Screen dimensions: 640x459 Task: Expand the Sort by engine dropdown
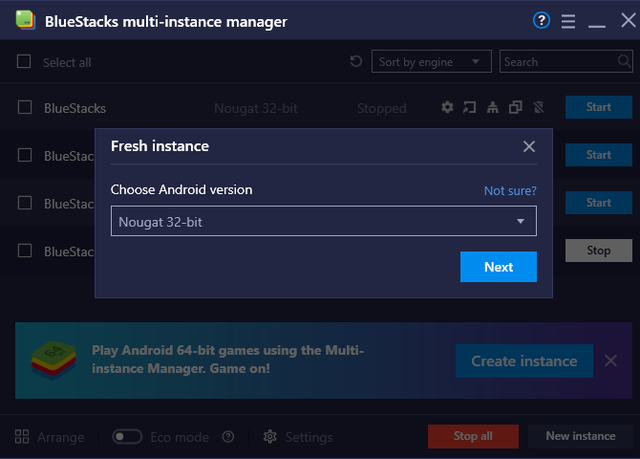pyautogui.click(x=431, y=62)
